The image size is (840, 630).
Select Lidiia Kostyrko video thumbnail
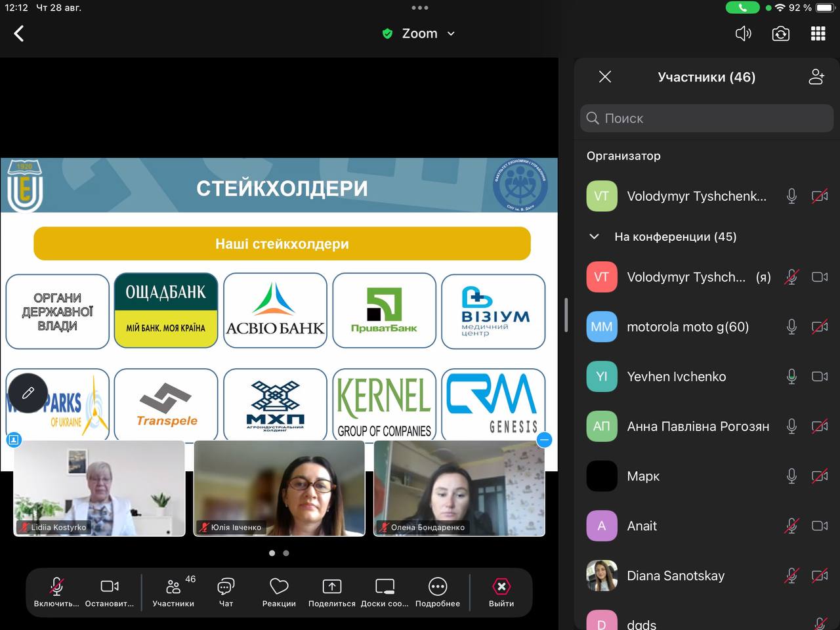100,488
